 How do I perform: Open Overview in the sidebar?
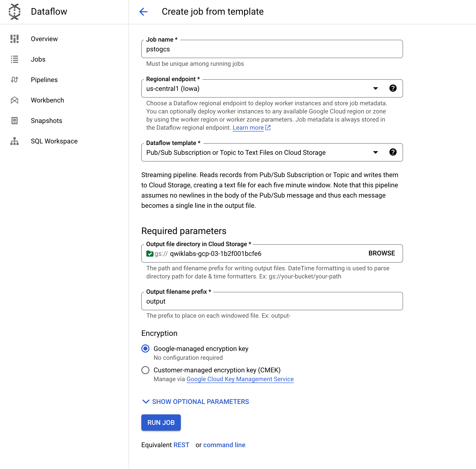tap(44, 39)
